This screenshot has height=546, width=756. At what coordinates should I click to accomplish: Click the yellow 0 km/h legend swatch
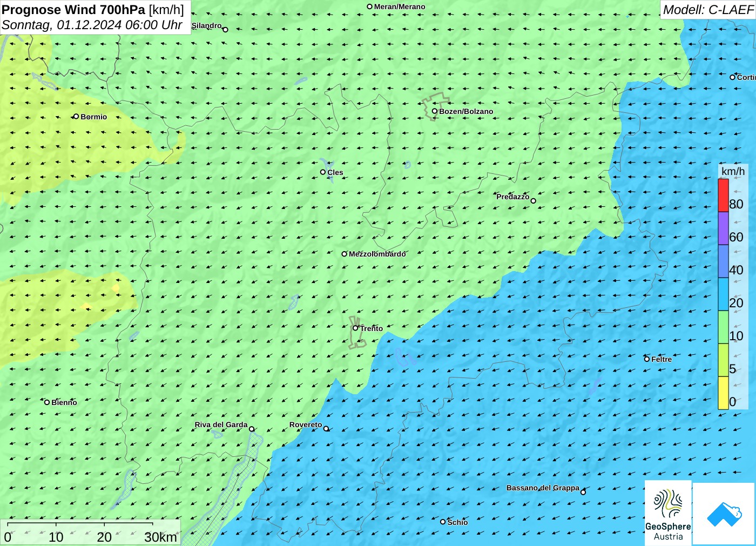click(723, 393)
